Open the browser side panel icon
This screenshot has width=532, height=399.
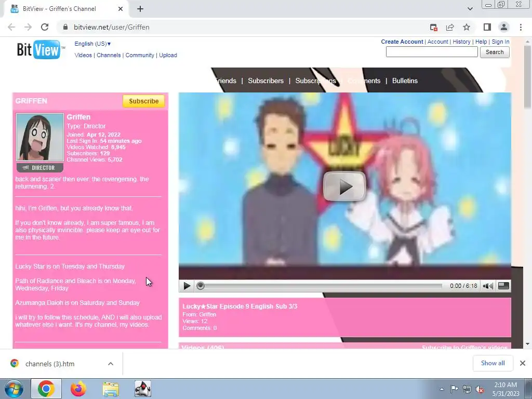[487, 27]
